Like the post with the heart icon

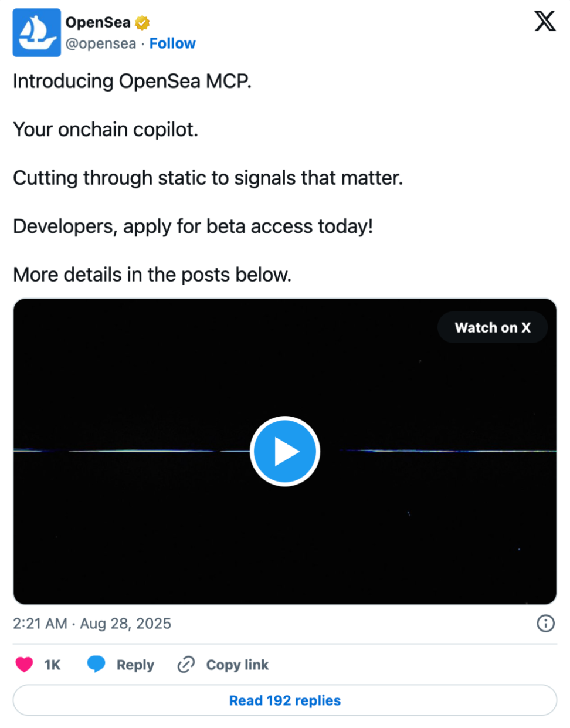click(24, 664)
